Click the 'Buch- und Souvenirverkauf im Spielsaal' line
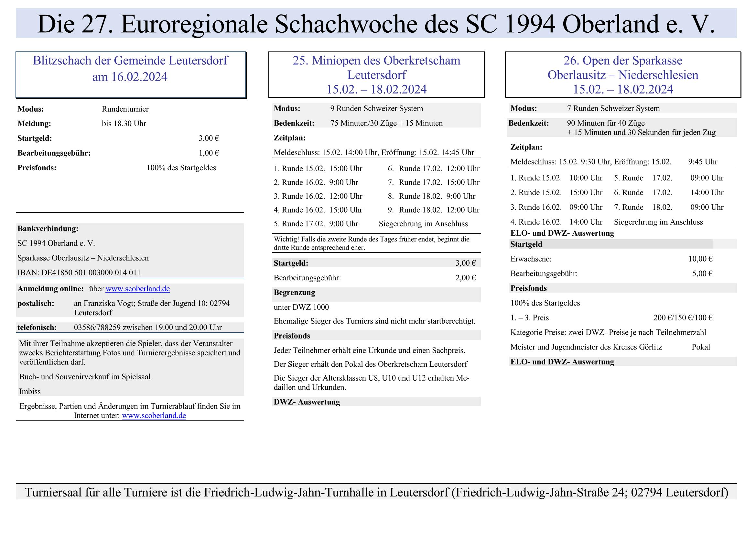This screenshot has width=756, height=535. [x=85, y=377]
